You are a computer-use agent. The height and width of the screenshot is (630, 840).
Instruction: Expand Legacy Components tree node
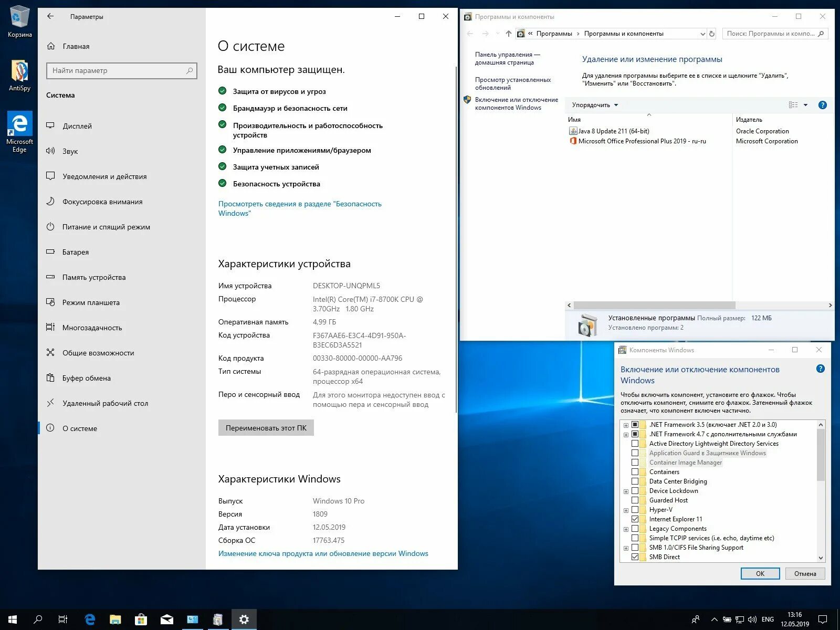pos(626,529)
